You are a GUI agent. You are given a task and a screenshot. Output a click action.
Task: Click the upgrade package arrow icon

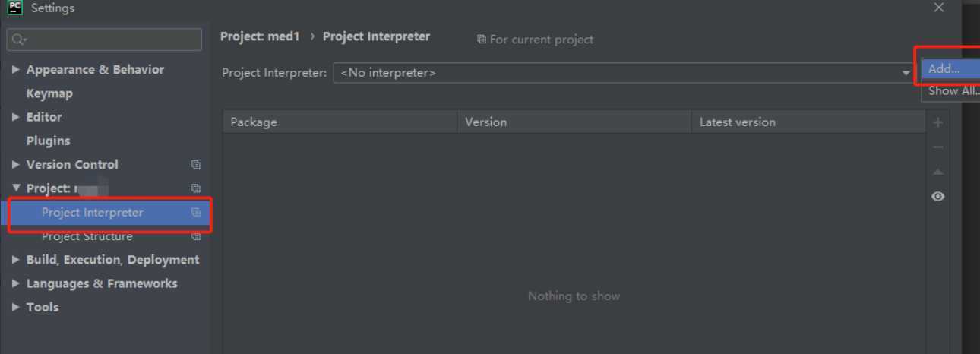(x=938, y=172)
